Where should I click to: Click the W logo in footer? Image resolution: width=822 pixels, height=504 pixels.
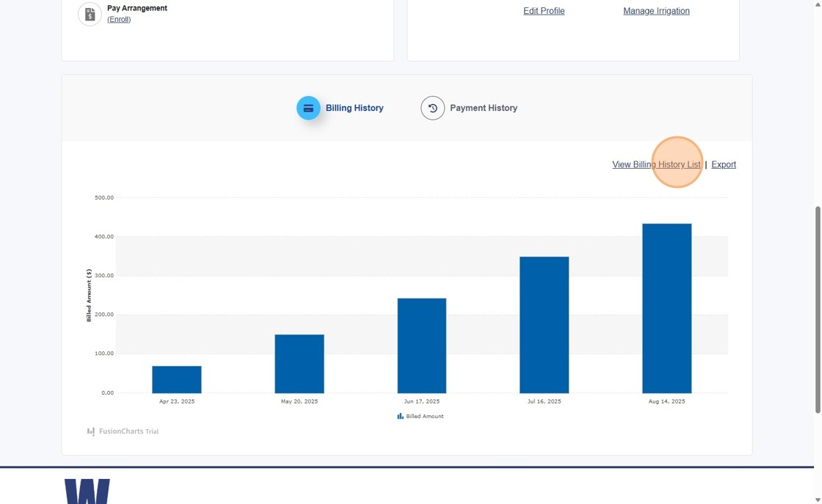click(87, 491)
